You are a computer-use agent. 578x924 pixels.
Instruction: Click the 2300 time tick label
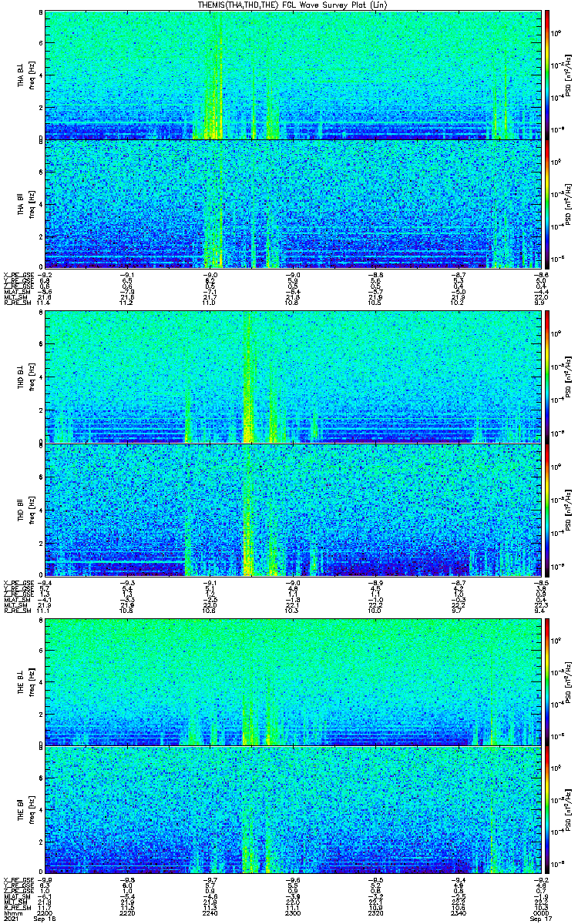tap(293, 912)
